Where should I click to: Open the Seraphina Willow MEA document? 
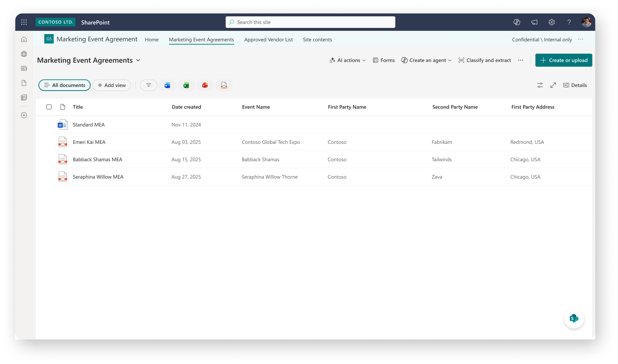pos(98,177)
